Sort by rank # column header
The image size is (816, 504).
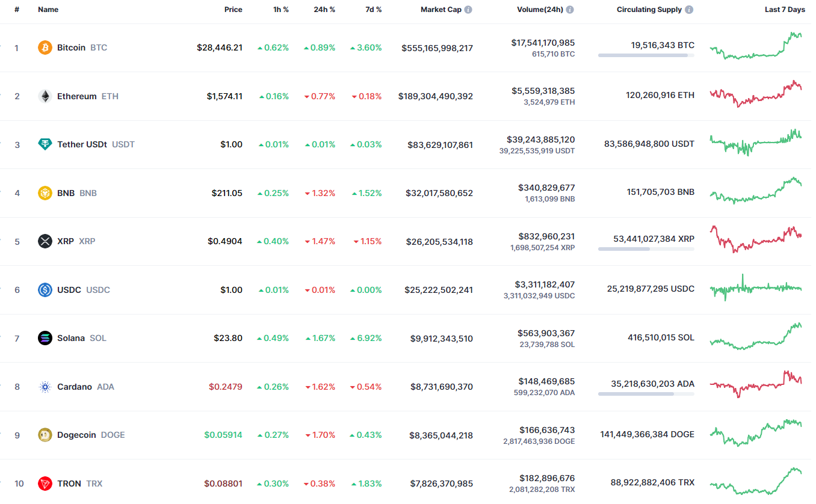point(17,10)
